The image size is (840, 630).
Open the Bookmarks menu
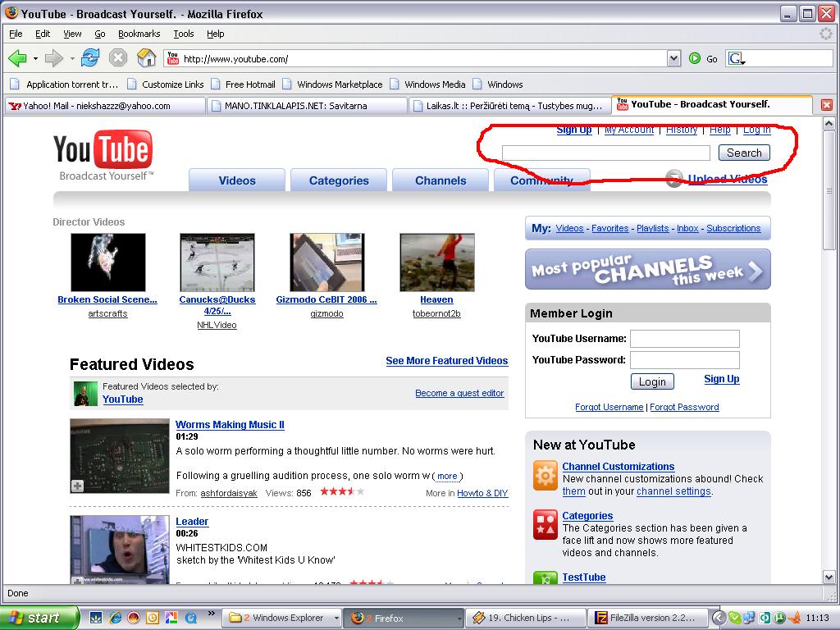click(x=139, y=34)
